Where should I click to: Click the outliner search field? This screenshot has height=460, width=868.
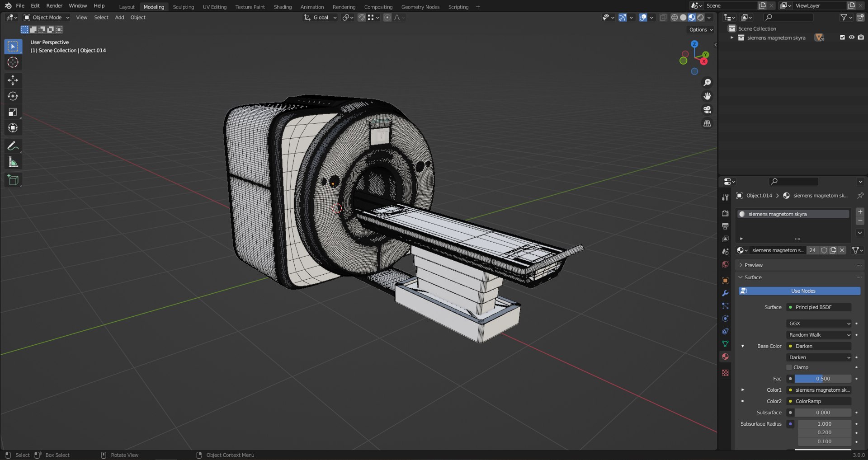tap(788, 18)
